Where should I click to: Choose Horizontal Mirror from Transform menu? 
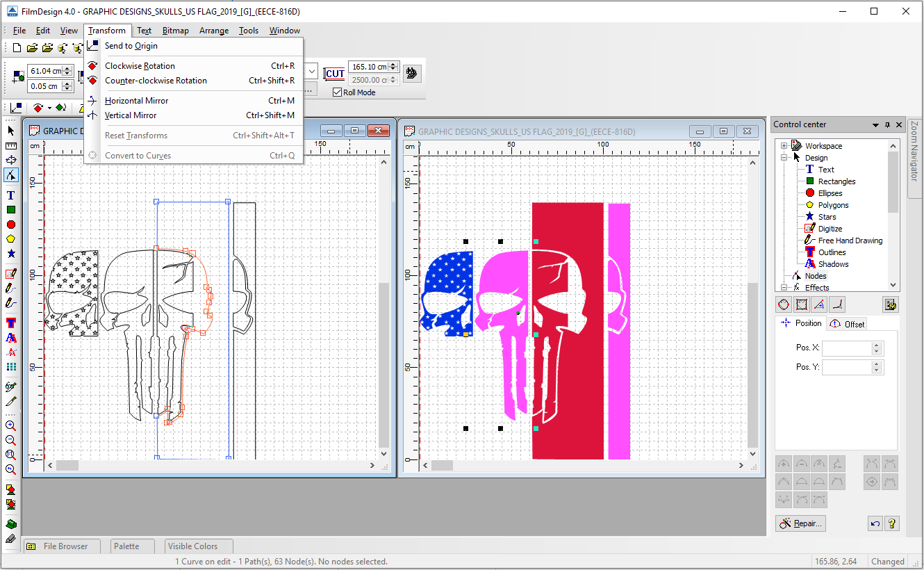pos(136,101)
